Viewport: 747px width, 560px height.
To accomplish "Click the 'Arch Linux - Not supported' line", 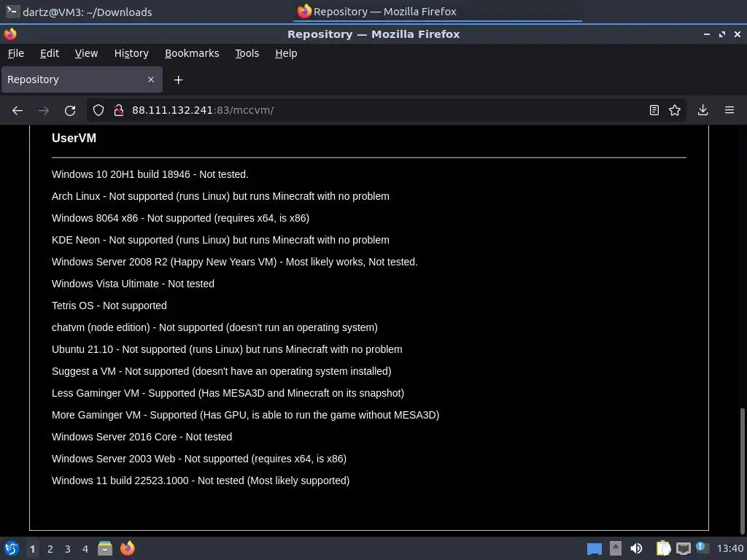I will coord(220,196).
